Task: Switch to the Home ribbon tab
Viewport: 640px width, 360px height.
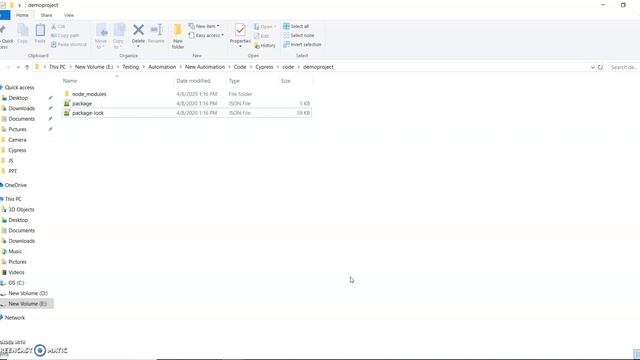Action: pyautogui.click(x=22, y=15)
